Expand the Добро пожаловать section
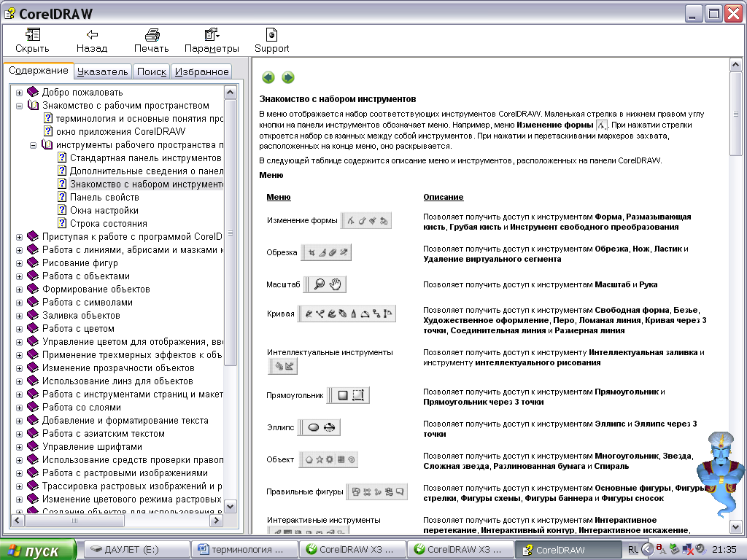This screenshot has height=560, width=747. [19, 93]
